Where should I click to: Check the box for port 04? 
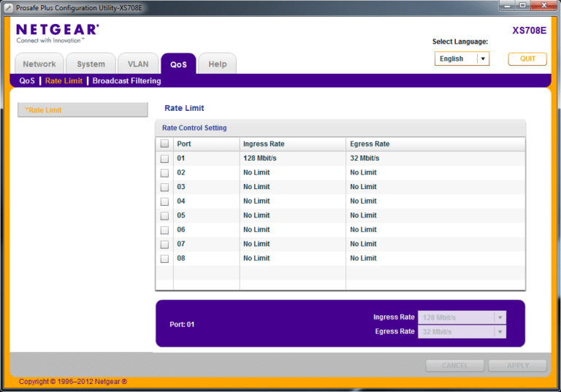point(164,201)
